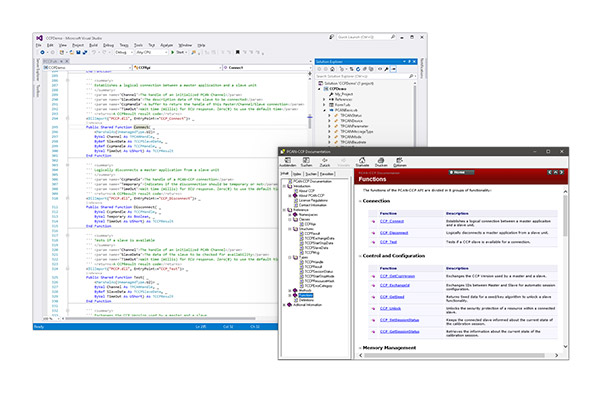Click the help content vertical scrollbar

[565, 270]
